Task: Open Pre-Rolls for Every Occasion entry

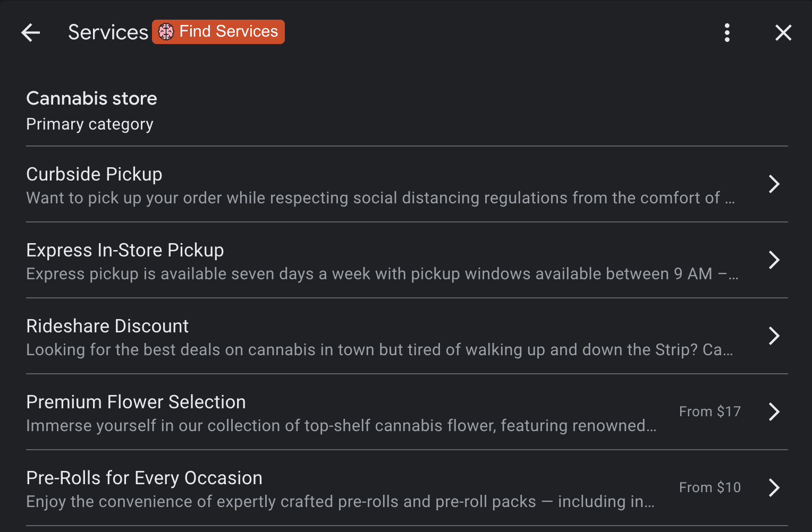Action: tap(144, 478)
